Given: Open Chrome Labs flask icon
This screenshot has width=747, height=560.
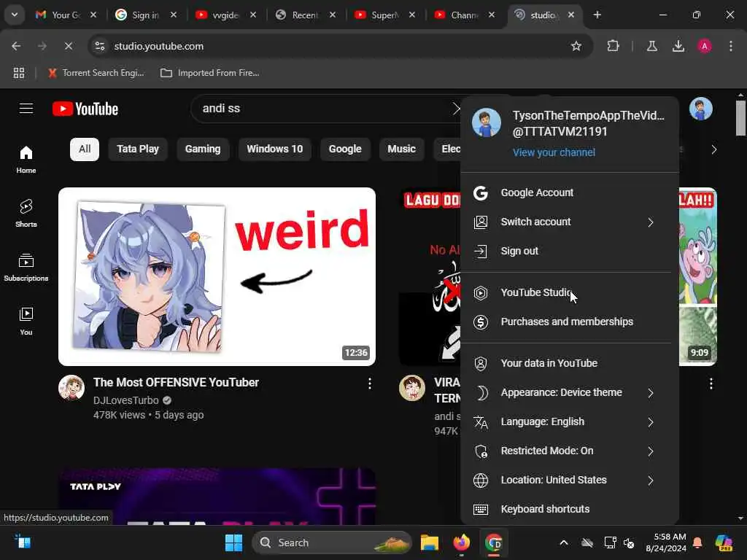Looking at the screenshot, I should point(651,46).
